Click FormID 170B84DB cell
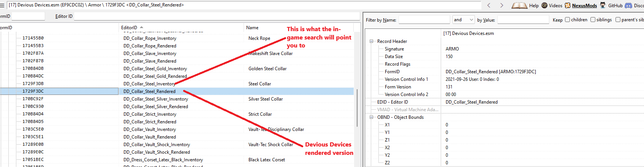644x167 pixels. pos(33,69)
